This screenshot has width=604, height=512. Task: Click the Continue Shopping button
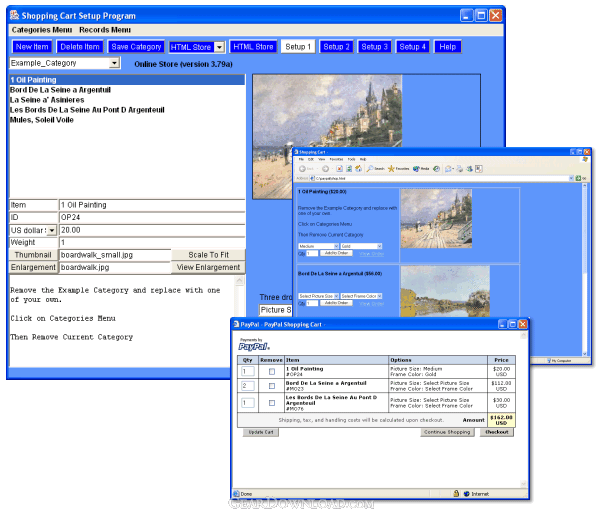(x=447, y=432)
